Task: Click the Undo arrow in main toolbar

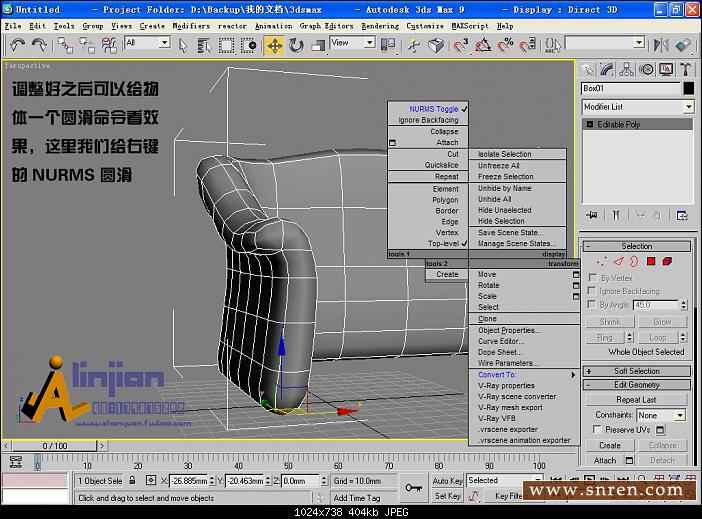Action: point(18,45)
